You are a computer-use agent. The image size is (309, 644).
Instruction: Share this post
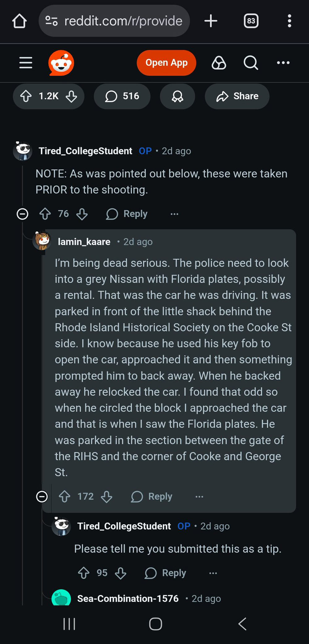(237, 96)
